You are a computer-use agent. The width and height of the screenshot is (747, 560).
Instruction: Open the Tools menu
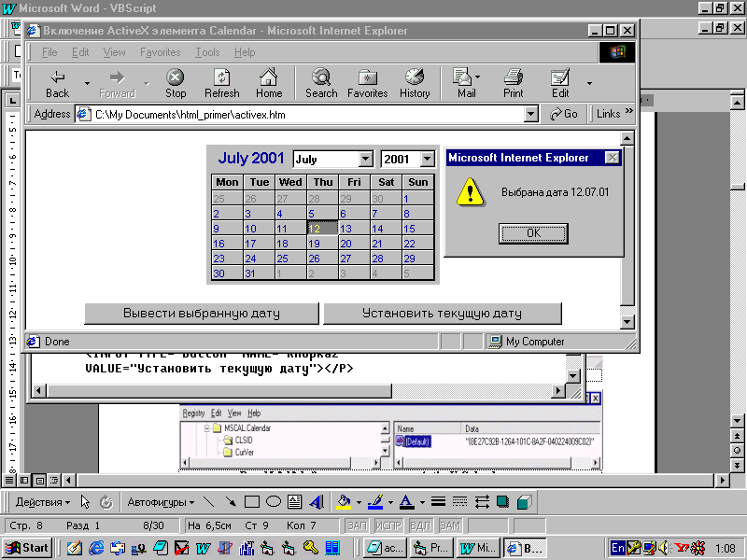click(207, 52)
